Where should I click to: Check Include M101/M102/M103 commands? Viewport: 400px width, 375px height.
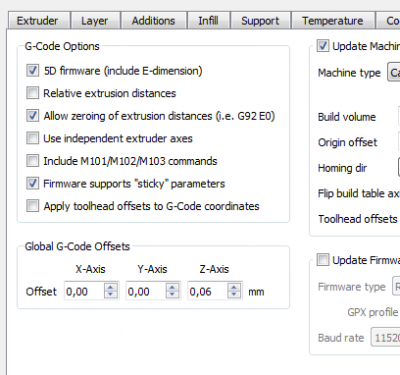[32, 161]
